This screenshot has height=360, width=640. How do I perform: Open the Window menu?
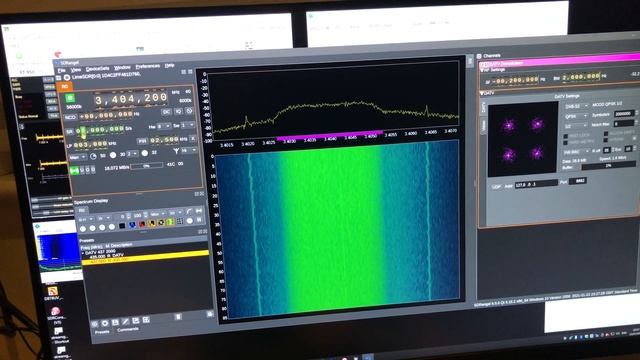(x=122, y=67)
